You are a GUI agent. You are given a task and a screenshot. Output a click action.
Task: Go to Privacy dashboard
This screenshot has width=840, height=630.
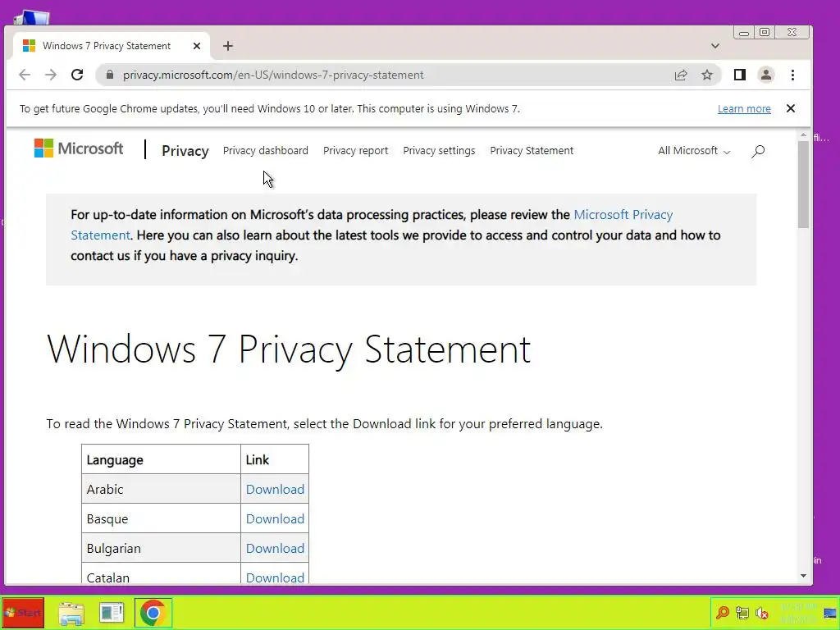(x=266, y=151)
